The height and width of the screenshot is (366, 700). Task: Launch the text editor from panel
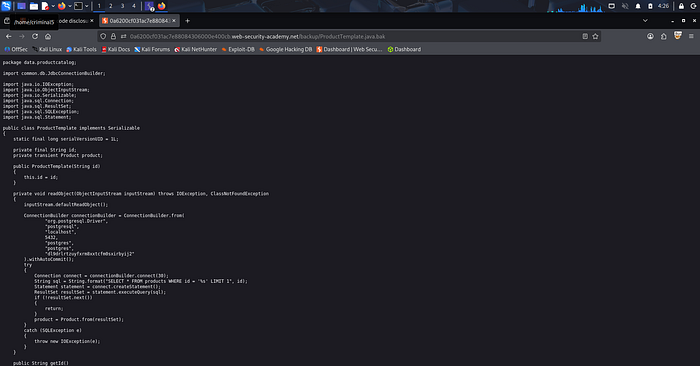(x=45, y=6)
